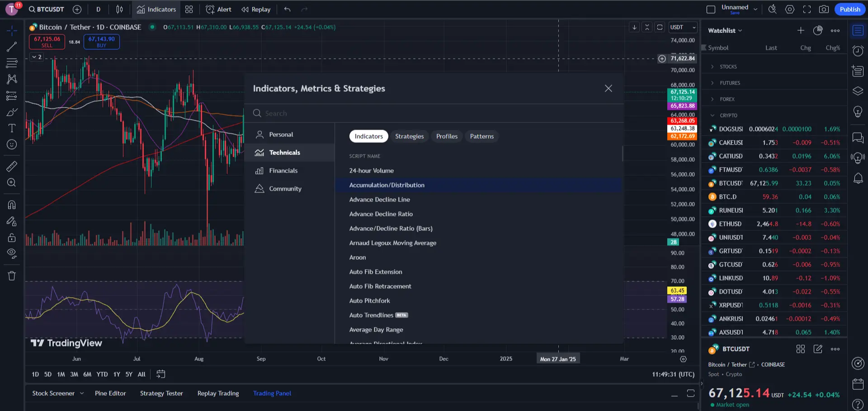
Task: Open the Trading Panel tab
Action: tap(272, 394)
